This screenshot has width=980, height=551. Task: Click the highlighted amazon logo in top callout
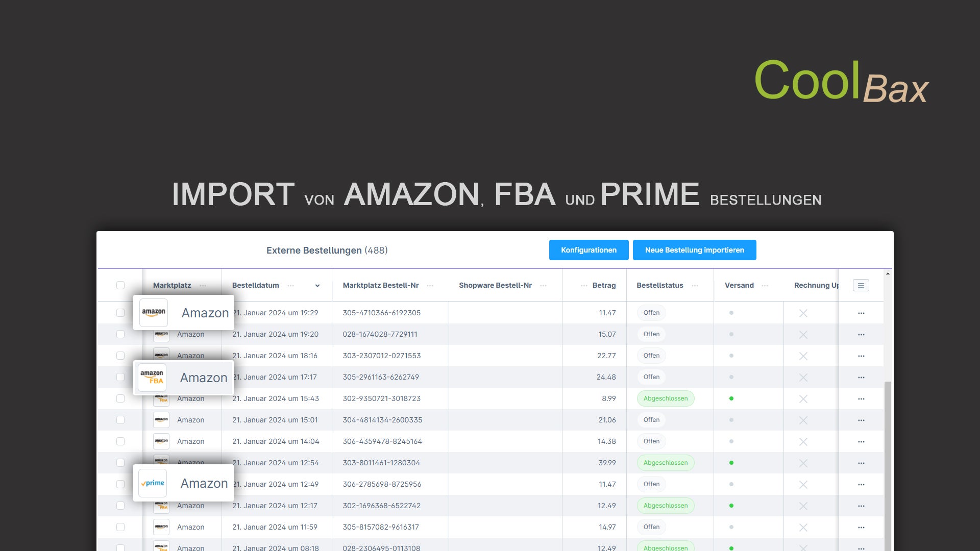click(x=154, y=312)
